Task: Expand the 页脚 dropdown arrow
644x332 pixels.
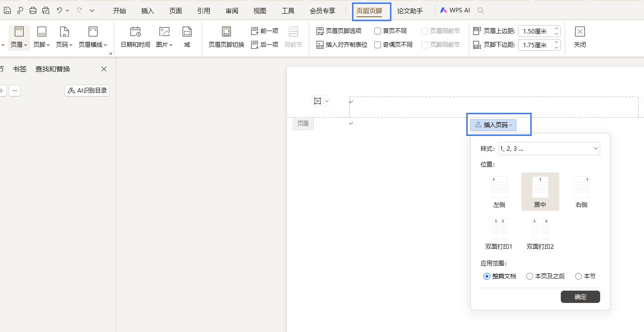Action: 48,45
